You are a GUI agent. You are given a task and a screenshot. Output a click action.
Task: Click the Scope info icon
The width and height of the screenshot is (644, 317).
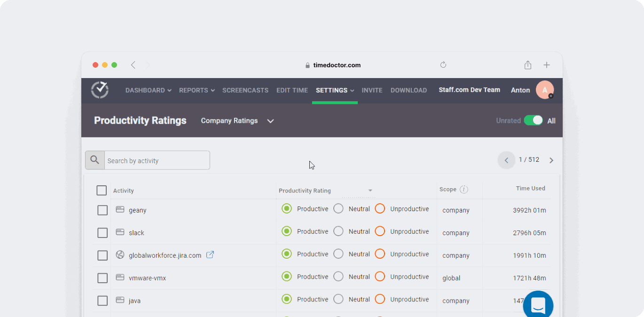(464, 190)
